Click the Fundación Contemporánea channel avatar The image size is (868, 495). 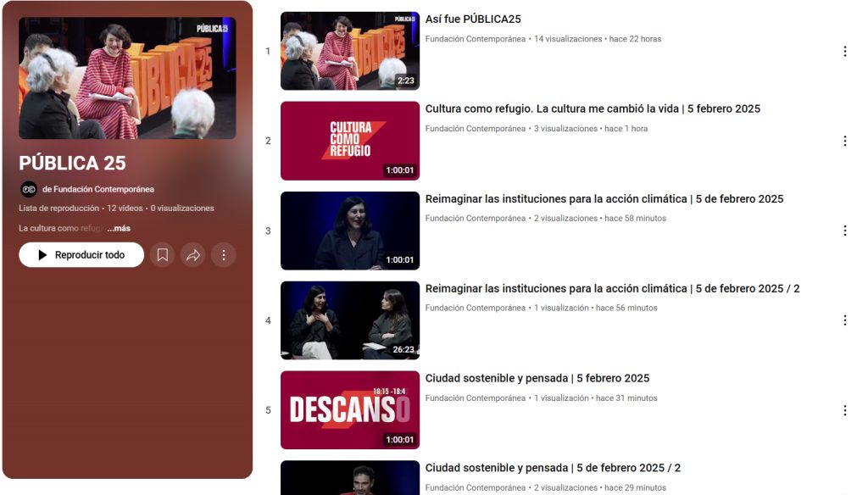[27, 189]
